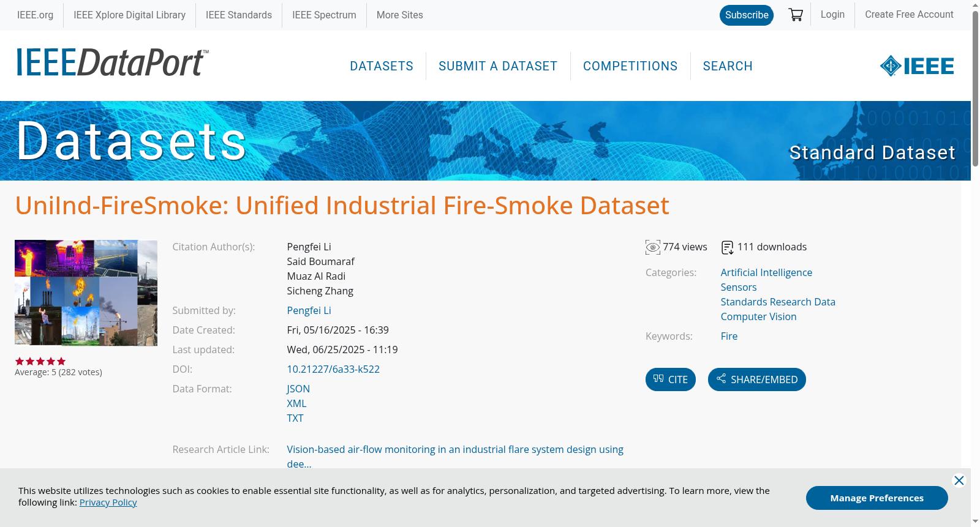The image size is (980, 527).
Task: Open IEEE Xplore Digital Library link
Action: (x=129, y=15)
